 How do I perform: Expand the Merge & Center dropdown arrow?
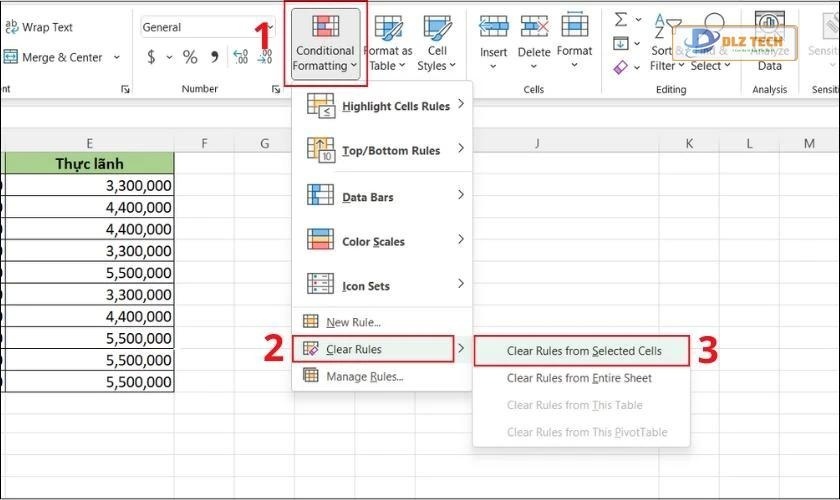(117, 58)
